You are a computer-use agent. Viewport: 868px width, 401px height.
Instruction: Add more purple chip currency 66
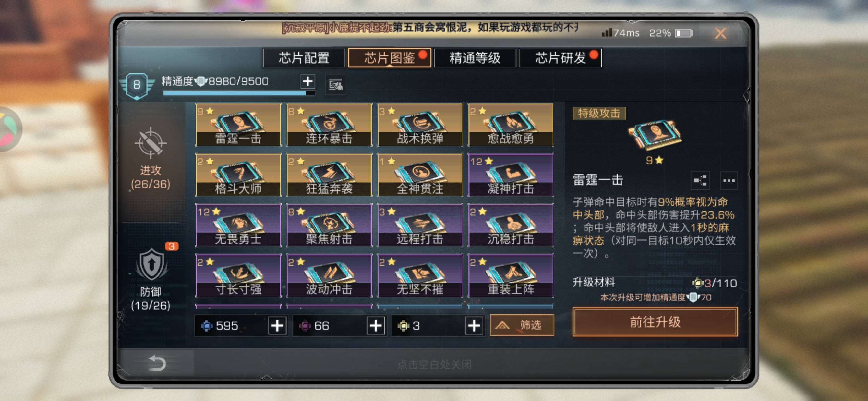pyautogui.click(x=375, y=325)
